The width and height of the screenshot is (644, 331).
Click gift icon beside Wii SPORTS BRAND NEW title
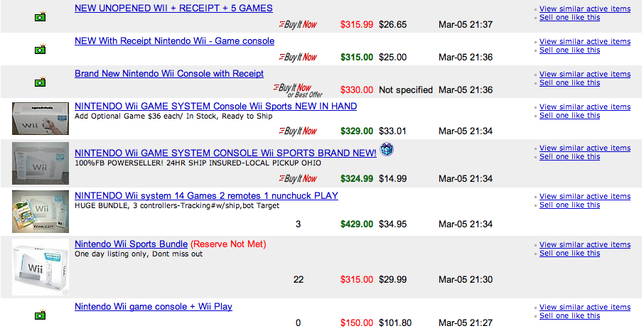[x=387, y=149]
